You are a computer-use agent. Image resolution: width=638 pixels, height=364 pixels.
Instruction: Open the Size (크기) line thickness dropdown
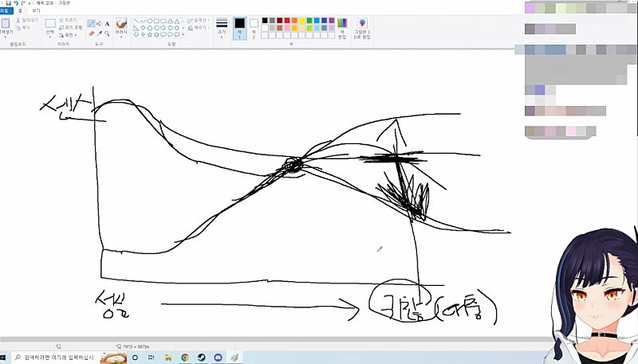click(222, 28)
